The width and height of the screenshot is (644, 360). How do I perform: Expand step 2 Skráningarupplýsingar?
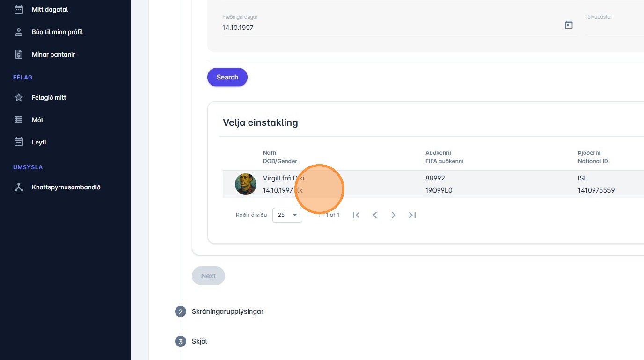pos(227,311)
